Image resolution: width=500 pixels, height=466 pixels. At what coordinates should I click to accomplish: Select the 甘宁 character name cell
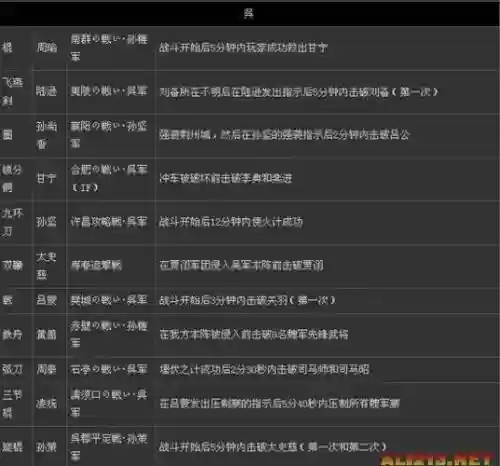point(46,178)
